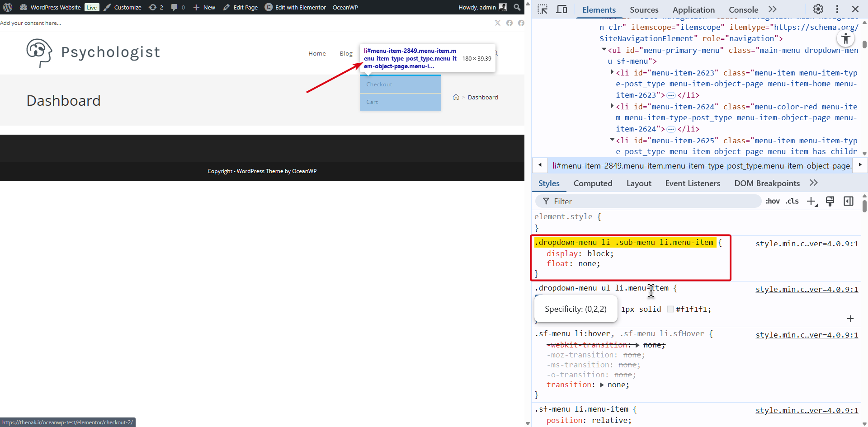Open the Layout pane tab
Screen dimensions: 868x427
(x=639, y=183)
